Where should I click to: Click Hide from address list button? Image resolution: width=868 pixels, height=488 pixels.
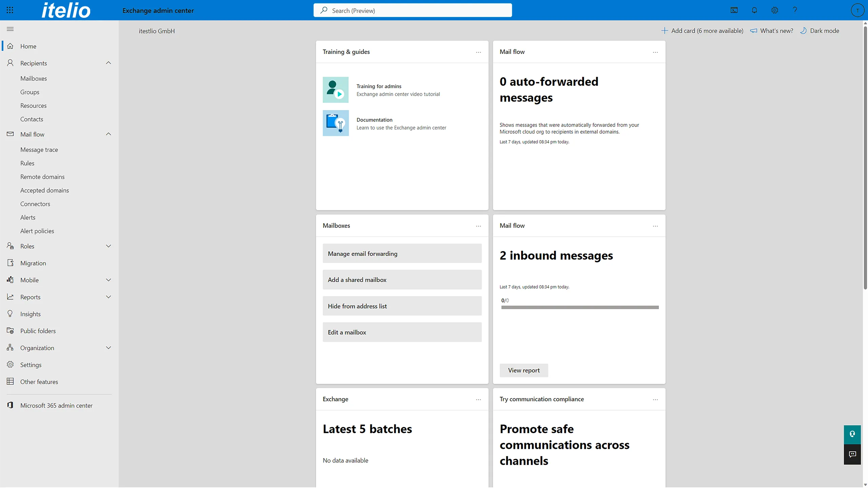tap(402, 306)
